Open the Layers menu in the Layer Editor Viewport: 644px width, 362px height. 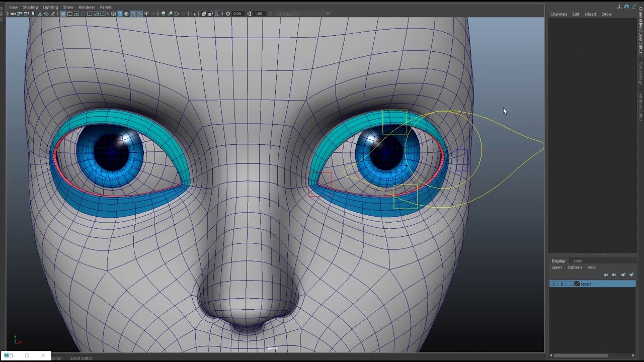(x=557, y=267)
